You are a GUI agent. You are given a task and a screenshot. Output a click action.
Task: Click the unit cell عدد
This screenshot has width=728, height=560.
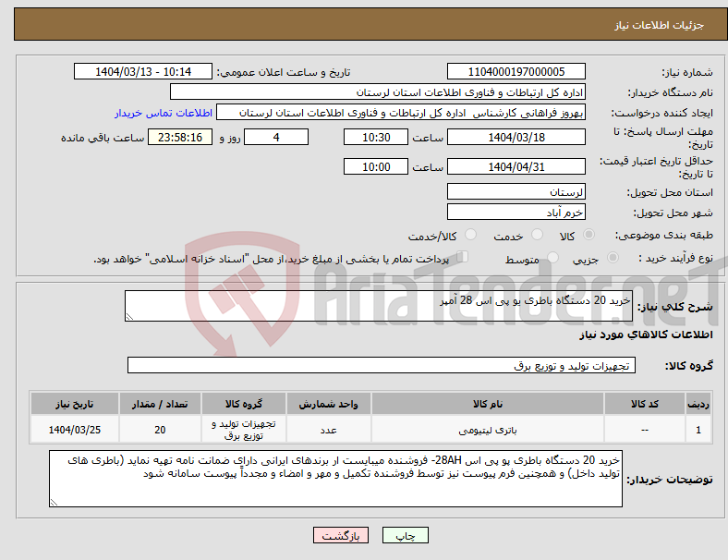(328, 430)
